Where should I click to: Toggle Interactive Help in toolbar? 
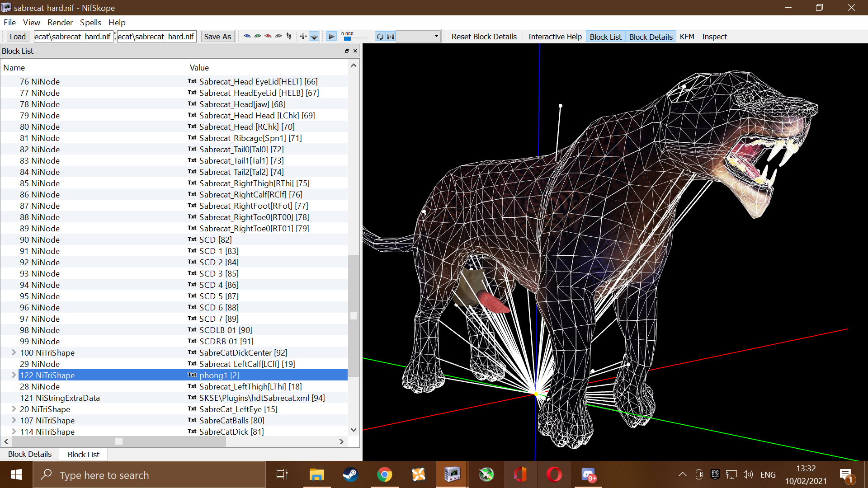coord(555,37)
